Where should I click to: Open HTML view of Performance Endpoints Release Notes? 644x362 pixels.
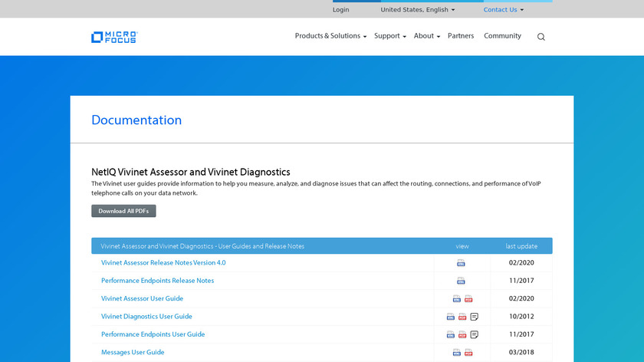coord(461,281)
